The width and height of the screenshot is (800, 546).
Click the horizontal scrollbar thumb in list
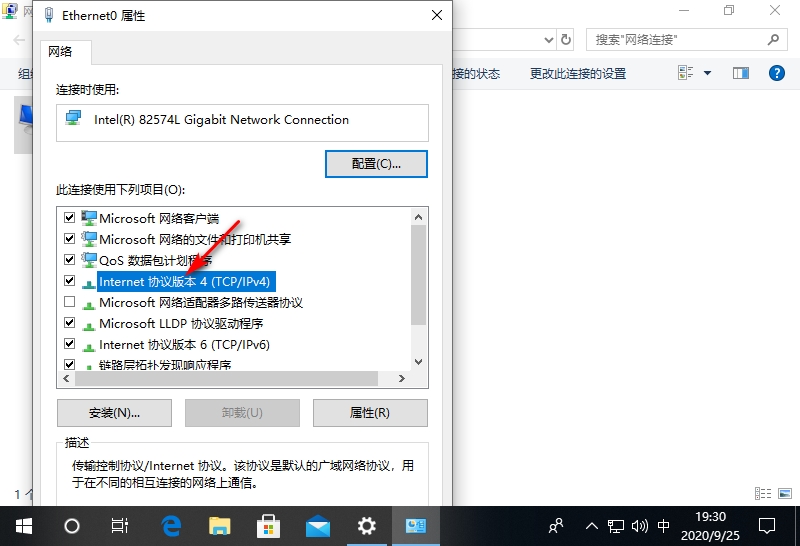pos(226,379)
